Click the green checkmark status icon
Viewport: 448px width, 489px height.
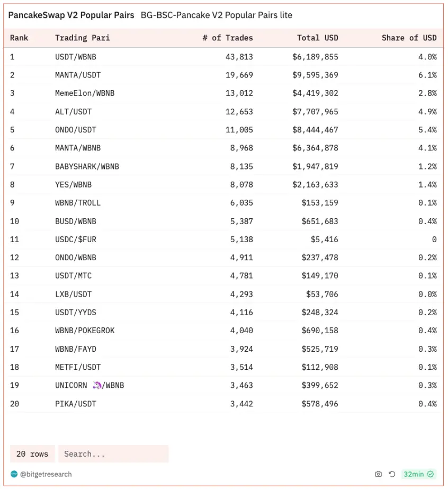[431, 474]
